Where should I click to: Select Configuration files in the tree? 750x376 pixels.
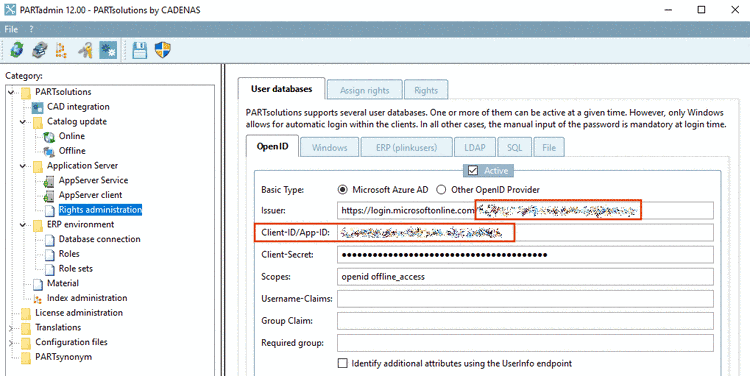tap(71, 343)
